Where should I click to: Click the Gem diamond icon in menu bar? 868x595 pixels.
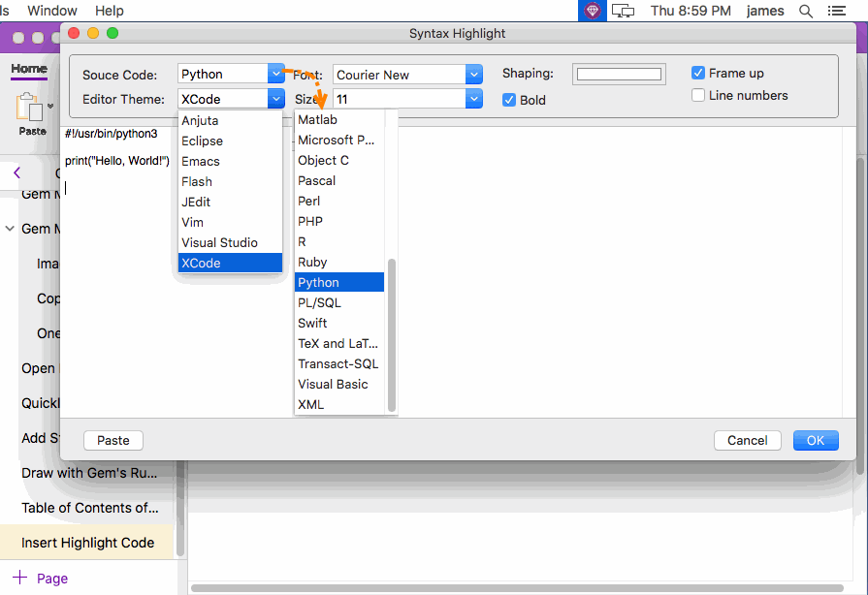pos(592,11)
